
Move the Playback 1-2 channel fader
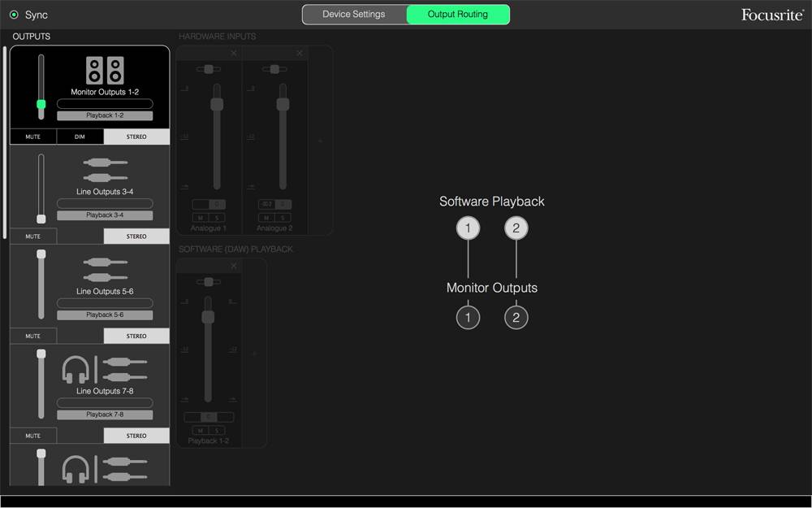(208, 317)
